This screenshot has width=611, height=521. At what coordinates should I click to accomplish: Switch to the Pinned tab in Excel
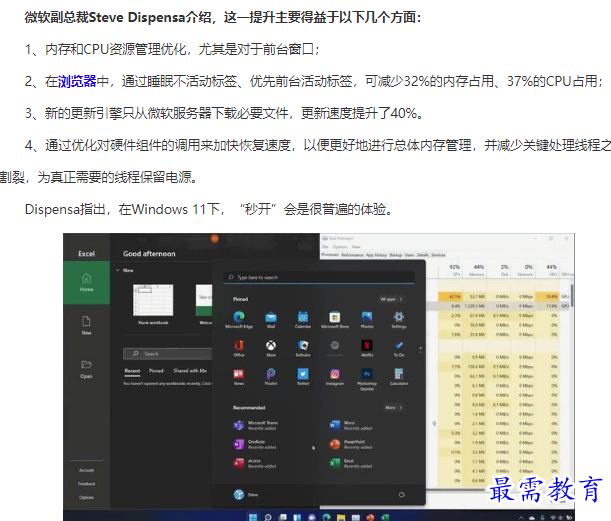[156, 371]
